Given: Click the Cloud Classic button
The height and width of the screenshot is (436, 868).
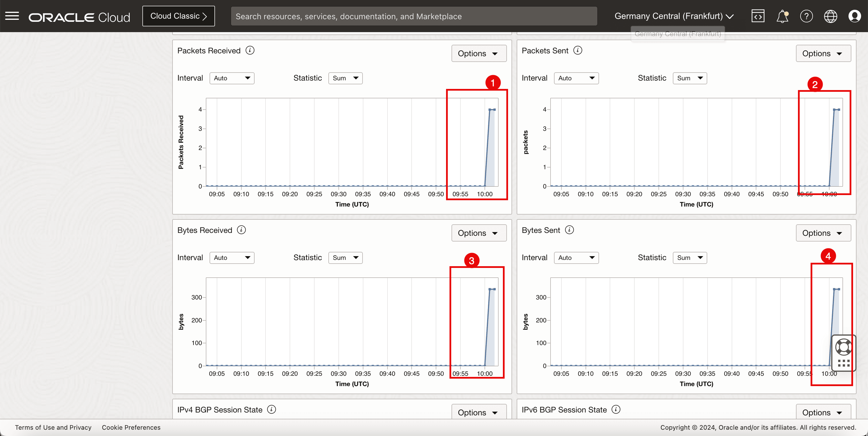Looking at the screenshot, I should pos(179,16).
